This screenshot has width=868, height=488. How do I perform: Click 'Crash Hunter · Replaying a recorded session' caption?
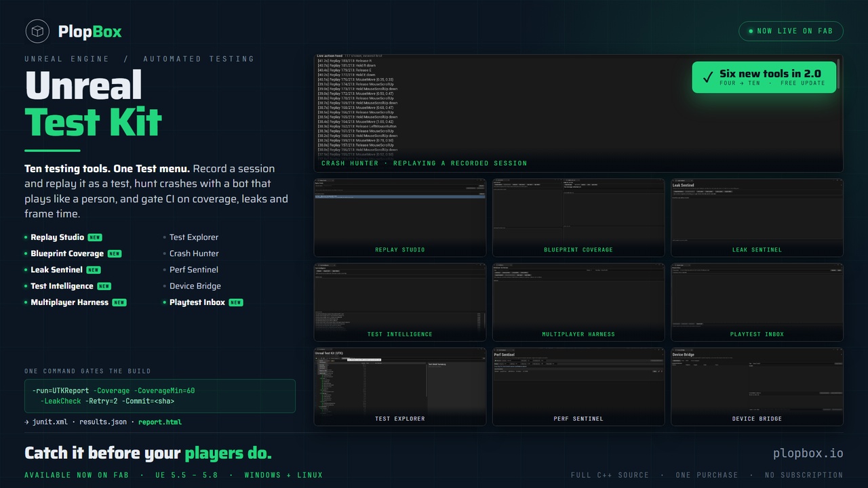pyautogui.click(x=424, y=163)
